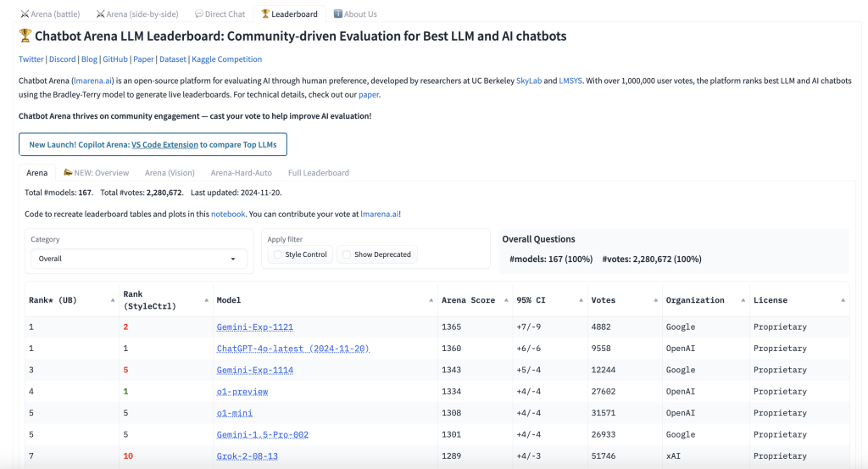Open the Arena-Hard-Auto sub-tab

click(242, 173)
